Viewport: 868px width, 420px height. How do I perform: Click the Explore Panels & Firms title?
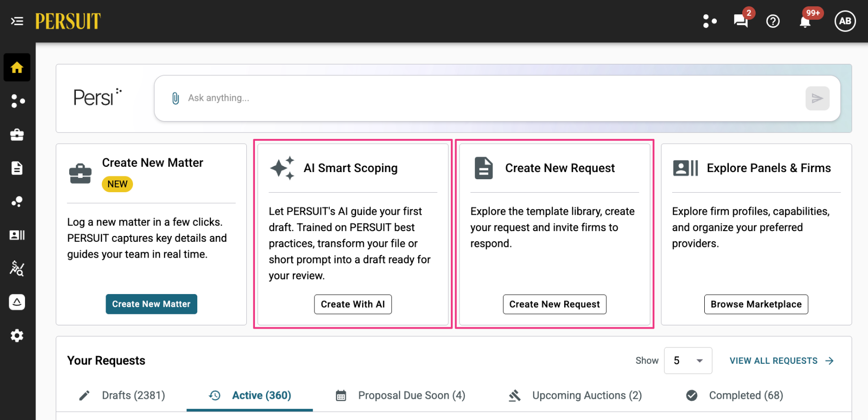(x=769, y=168)
